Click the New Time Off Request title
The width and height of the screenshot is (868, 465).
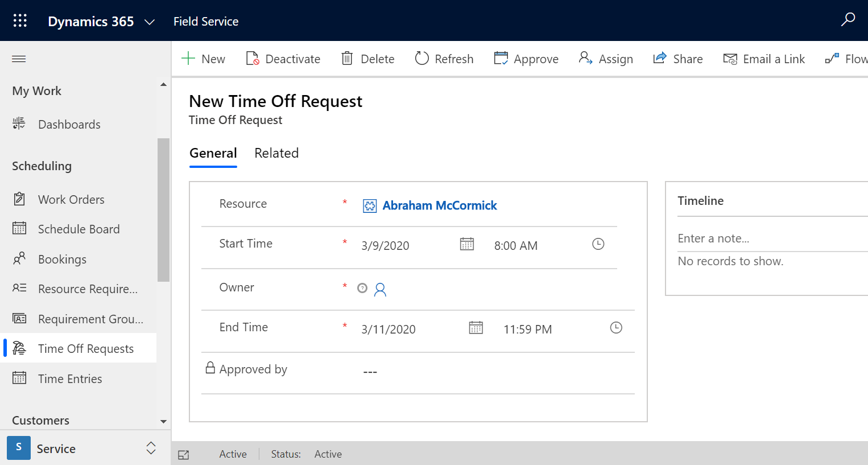tap(276, 101)
